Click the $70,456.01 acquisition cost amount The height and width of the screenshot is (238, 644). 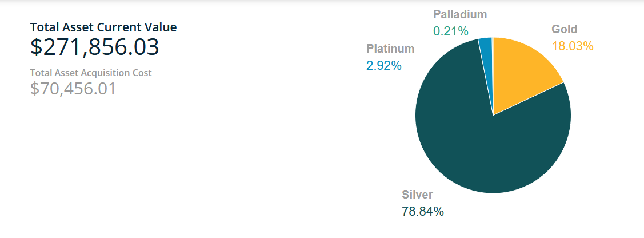point(73,88)
